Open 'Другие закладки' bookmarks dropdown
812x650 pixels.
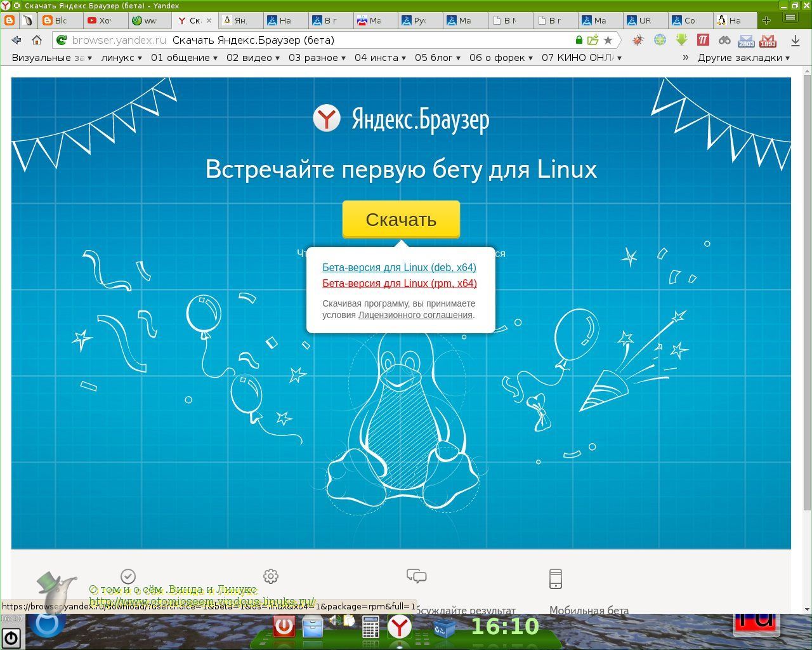[743, 58]
